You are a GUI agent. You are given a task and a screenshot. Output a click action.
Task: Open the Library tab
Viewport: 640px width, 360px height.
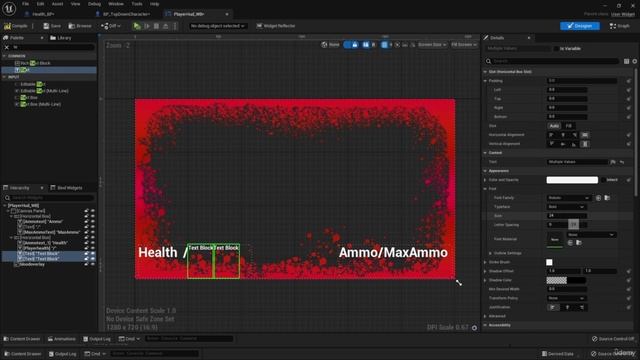tap(61, 38)
